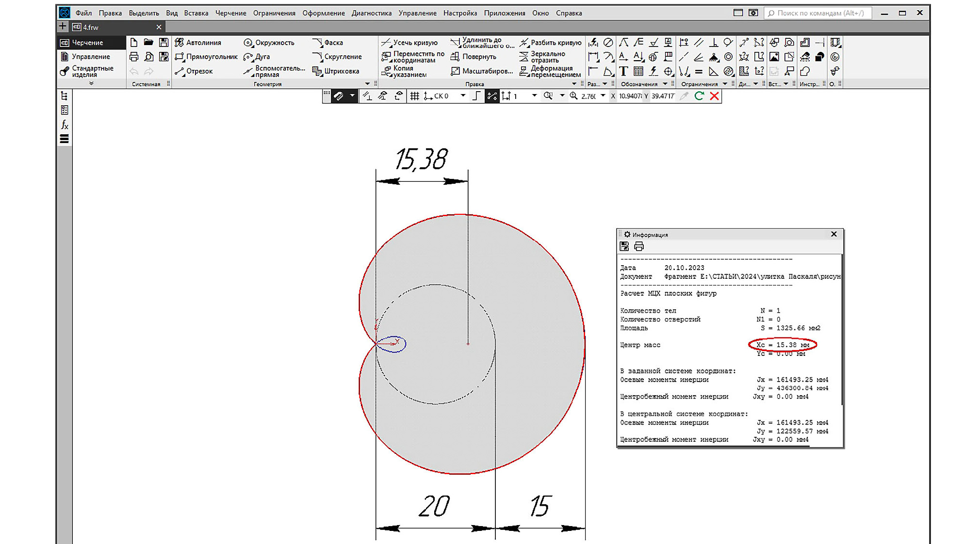Switch to the Управление toolset
Screen dimensions: 980x544
point(90,57)
